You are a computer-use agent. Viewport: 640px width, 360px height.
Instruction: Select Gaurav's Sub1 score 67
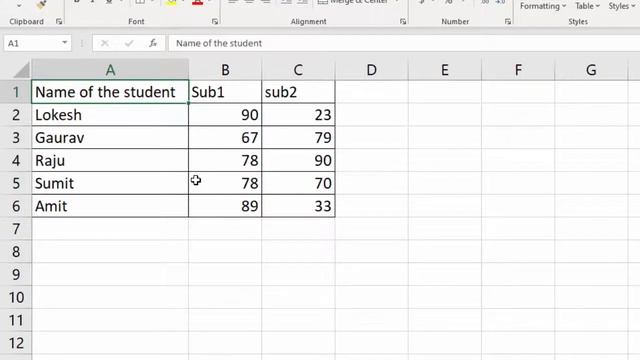point(225,138)
